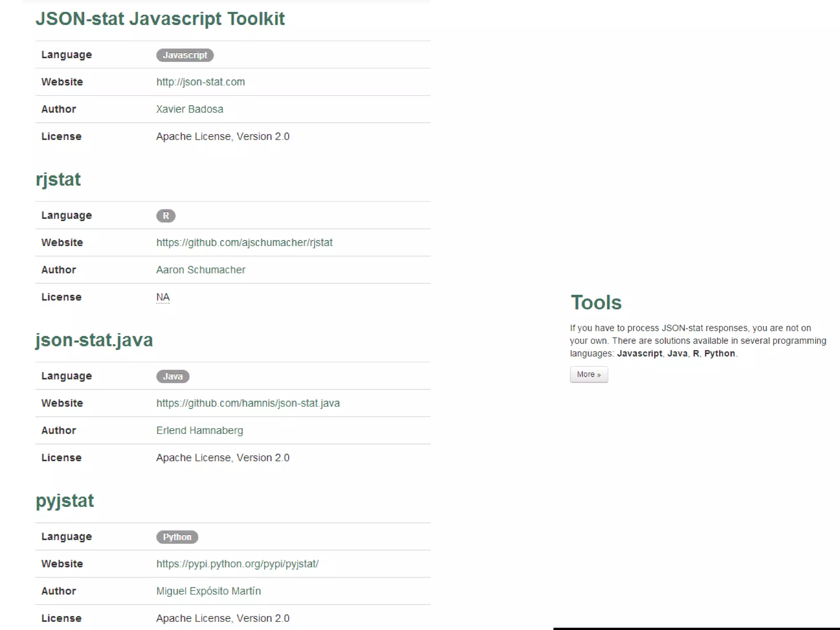This screenshot has height=630, width=840.
Task: Click the NA license abbreviation
Action: (x=163, y=297)
